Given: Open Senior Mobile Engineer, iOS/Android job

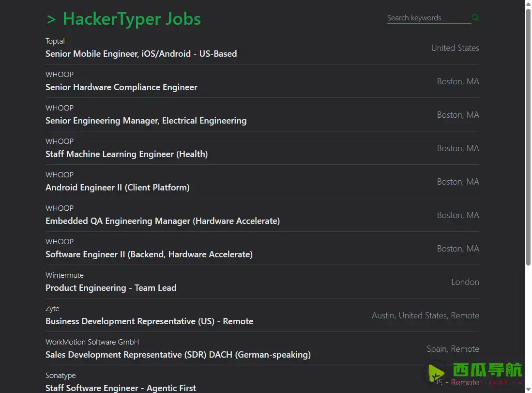Looking at the screenshot, I should (x=141, y=54).
